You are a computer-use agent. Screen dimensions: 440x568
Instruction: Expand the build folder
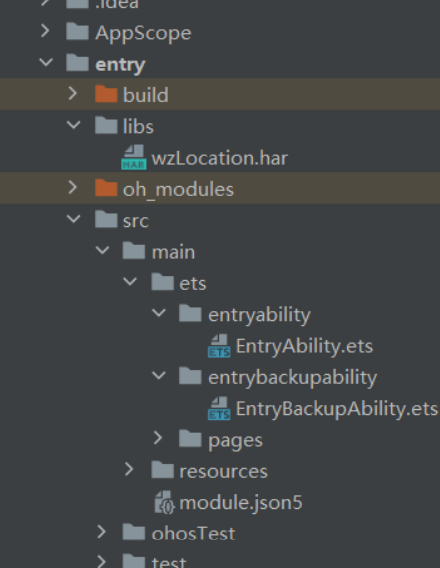click(x=73, y=93)
